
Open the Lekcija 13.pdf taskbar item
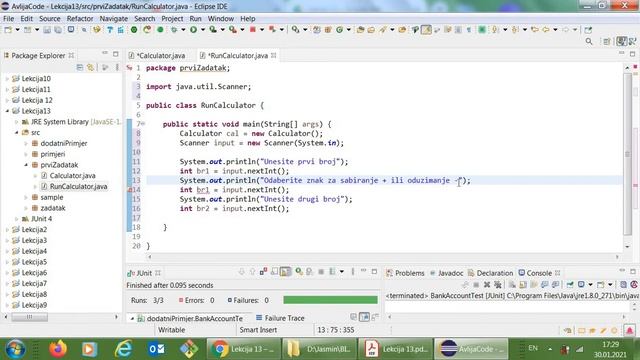(x=396, y=349)
